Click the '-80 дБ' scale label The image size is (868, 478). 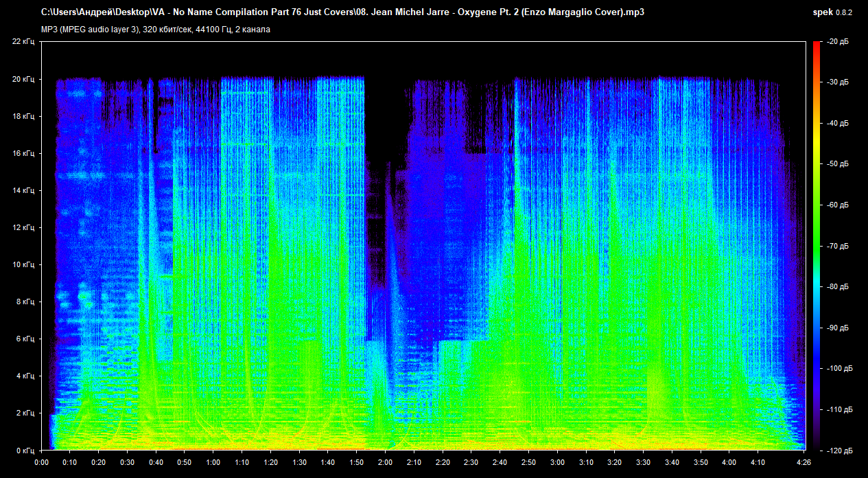click(x=837, y=286)
